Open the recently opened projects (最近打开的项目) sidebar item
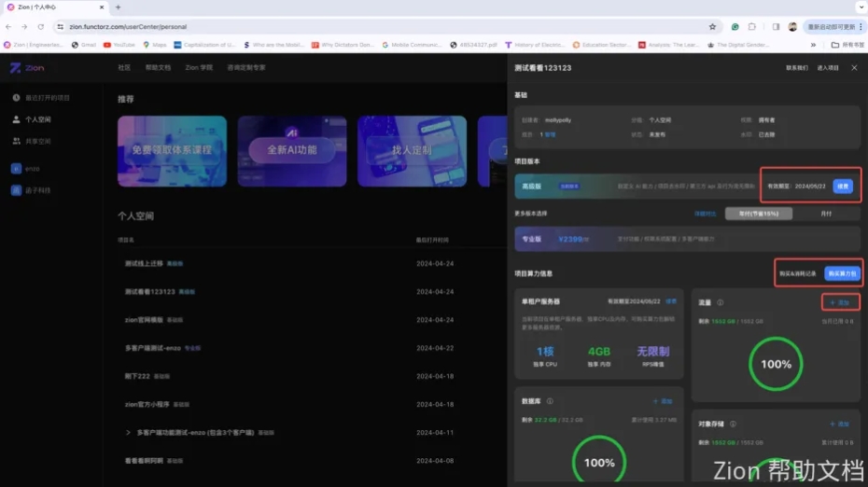 point(42,97)
